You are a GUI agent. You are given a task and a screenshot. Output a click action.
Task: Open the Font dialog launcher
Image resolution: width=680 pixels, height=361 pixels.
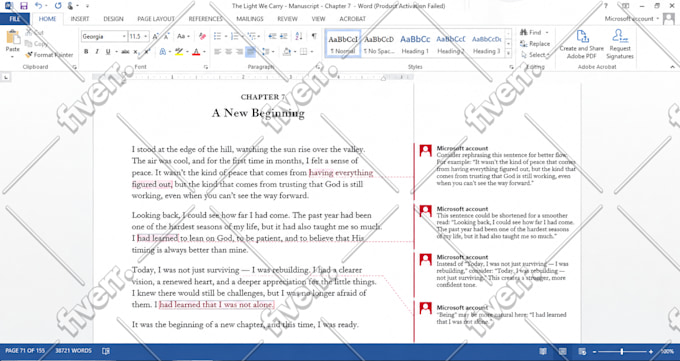(206, 67)
